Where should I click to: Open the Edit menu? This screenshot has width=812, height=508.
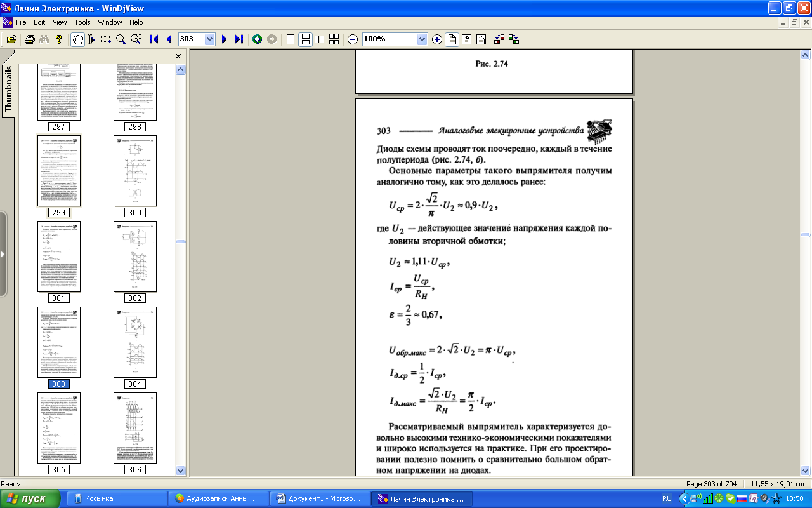39,22
